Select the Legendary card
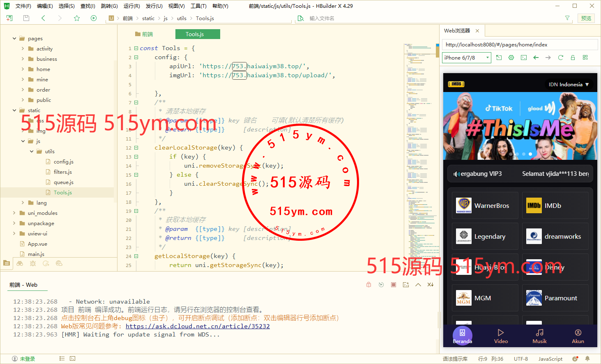The image size is (601, 364). [485, 236]
